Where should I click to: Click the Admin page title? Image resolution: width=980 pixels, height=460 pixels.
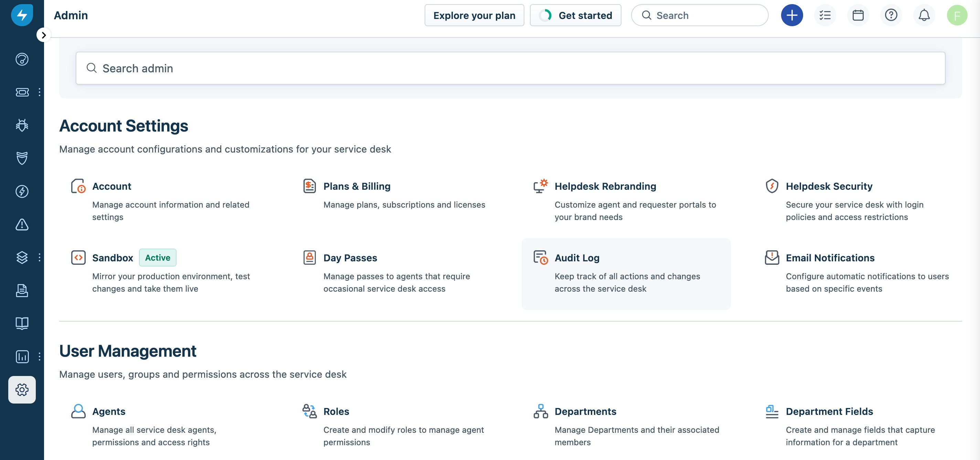click(x=71, y=15)
